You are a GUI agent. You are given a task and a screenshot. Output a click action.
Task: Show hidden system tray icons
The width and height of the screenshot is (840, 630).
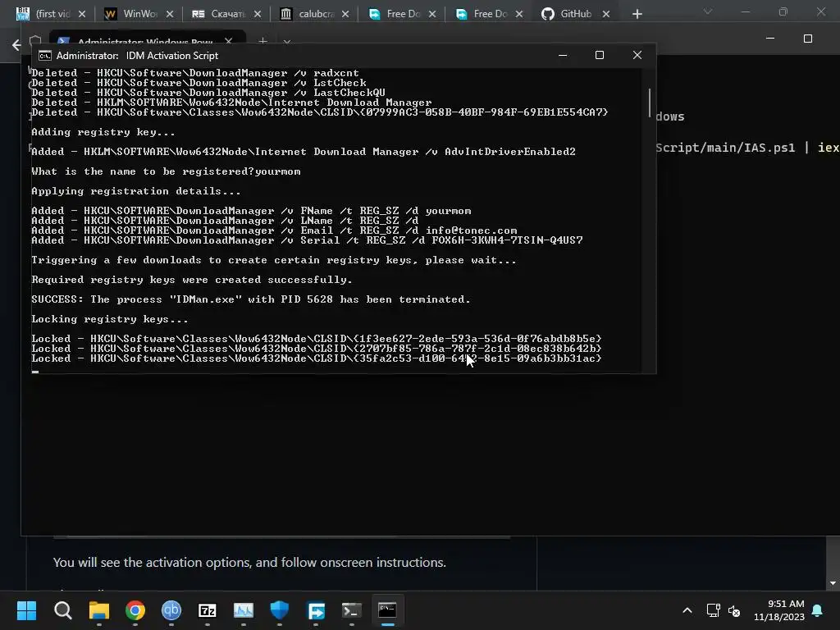(687, 610)
